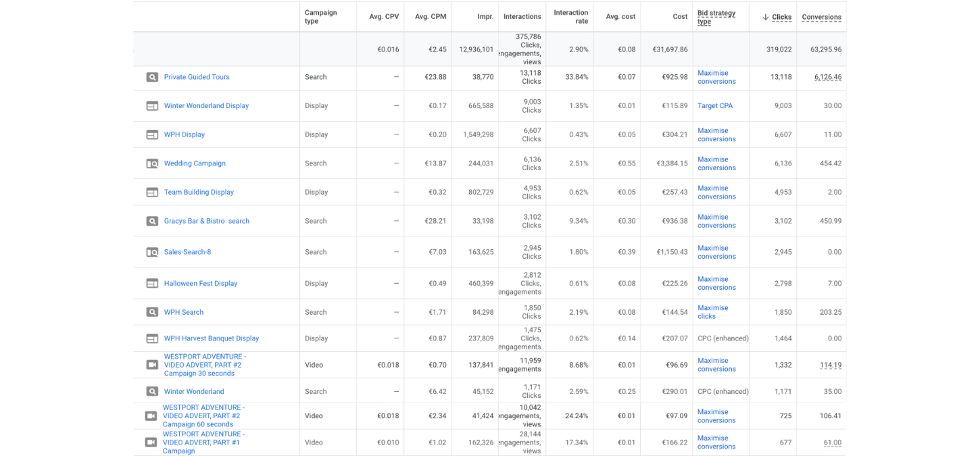The image size is (980, 456).
Task: Click display icon beside Halloween Fest Display
Action: coord(152,284)
